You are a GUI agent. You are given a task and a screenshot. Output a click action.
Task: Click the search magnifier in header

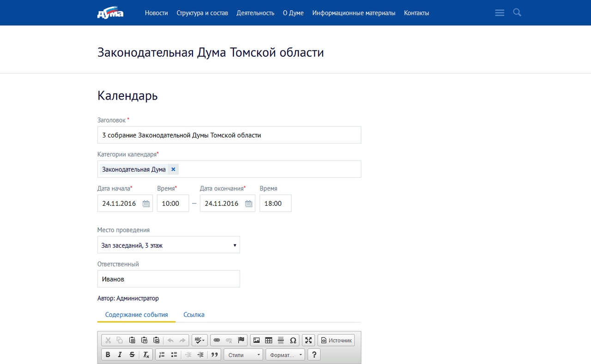517,12
